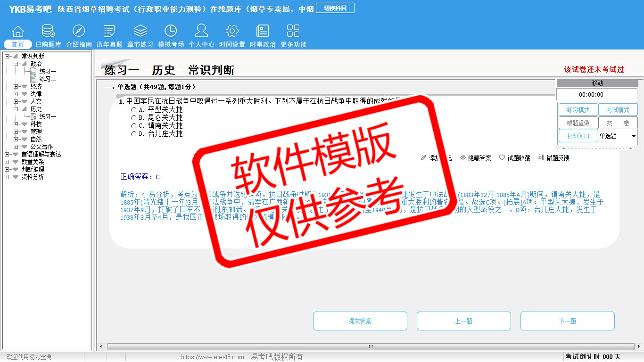
Task: Go to previous question with 上一题
Action: click(x=464, y=321)
